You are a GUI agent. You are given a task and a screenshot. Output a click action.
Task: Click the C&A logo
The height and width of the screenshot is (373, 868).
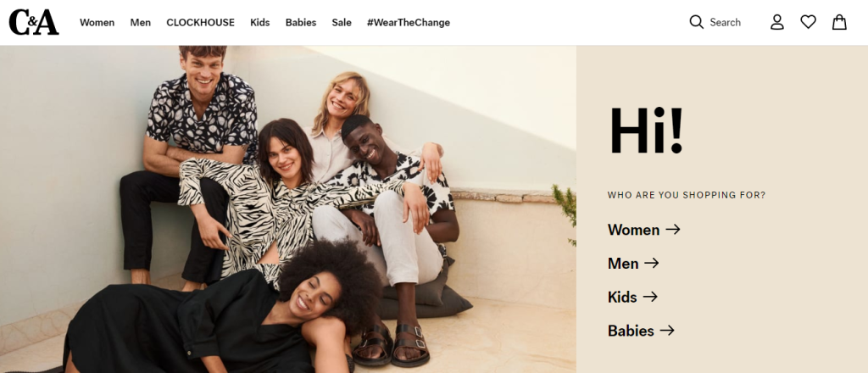click(34, 22)
